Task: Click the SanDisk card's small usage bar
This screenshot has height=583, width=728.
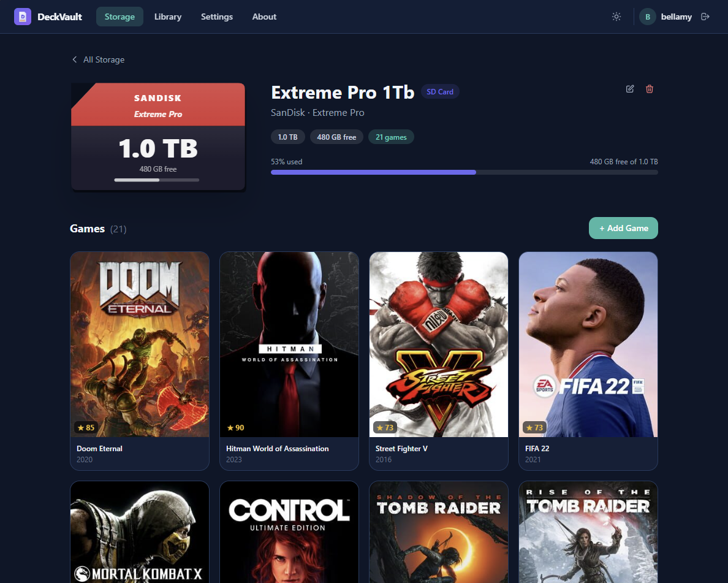Action: coord(156,180)
